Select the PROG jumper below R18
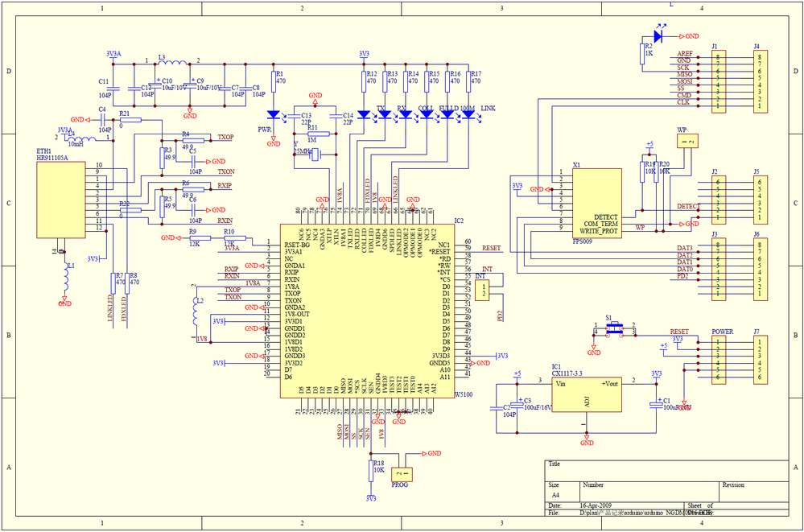 (402, 475)
